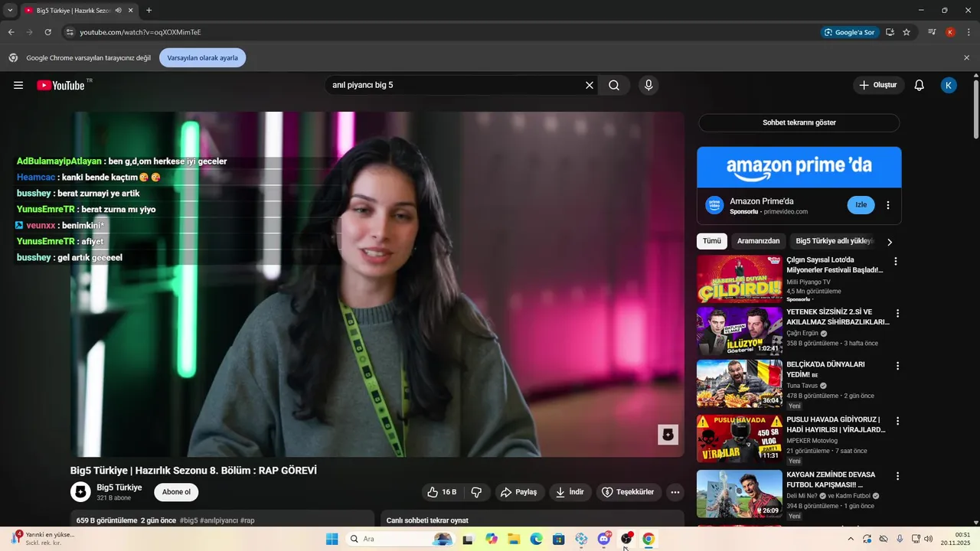Image resolution: width=980 pixels, height=551 pixels.
Task: Open options for BELÇİKA'DA DÜNYALARI YEDİM video
Action: tap(898, 366)
